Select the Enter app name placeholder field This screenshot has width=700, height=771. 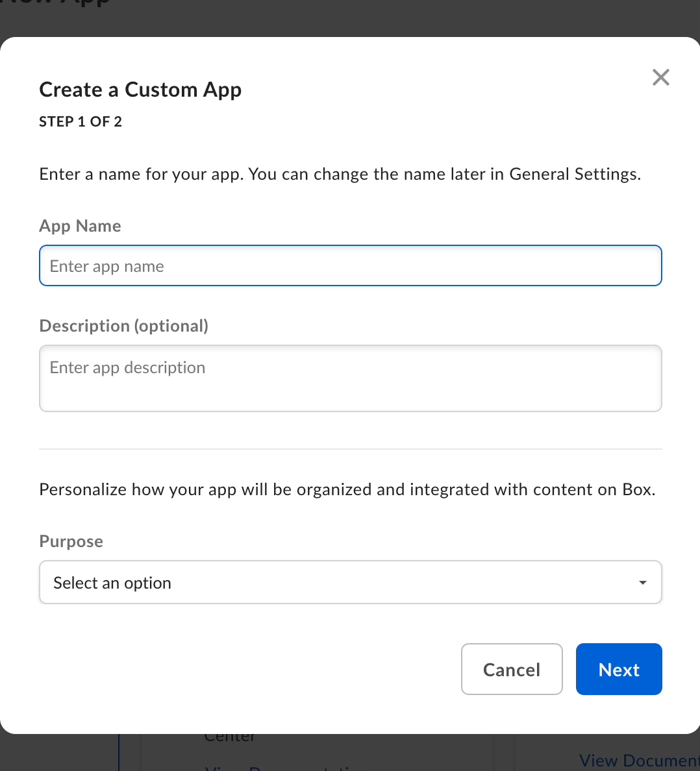[351, 265]
